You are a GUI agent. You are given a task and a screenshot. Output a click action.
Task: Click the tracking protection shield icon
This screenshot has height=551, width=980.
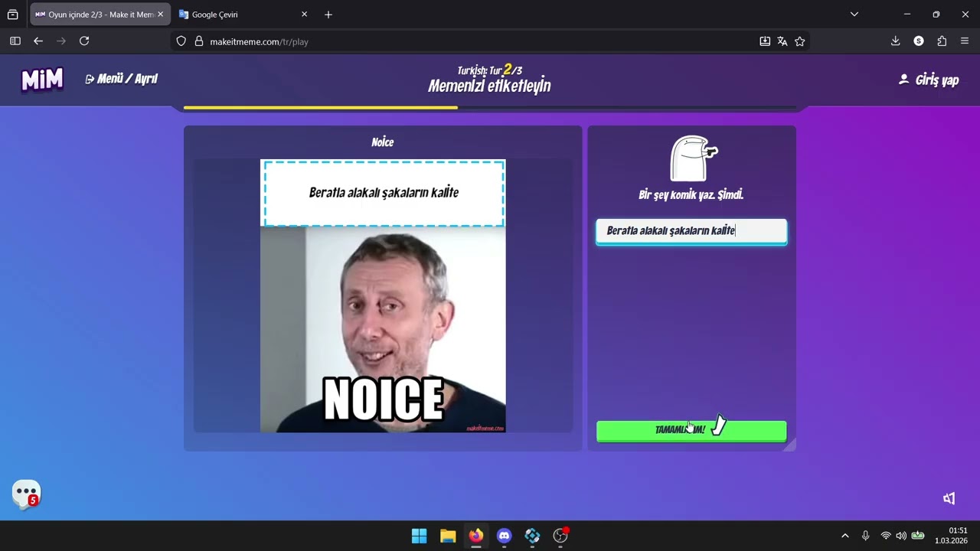click(181, 41)
